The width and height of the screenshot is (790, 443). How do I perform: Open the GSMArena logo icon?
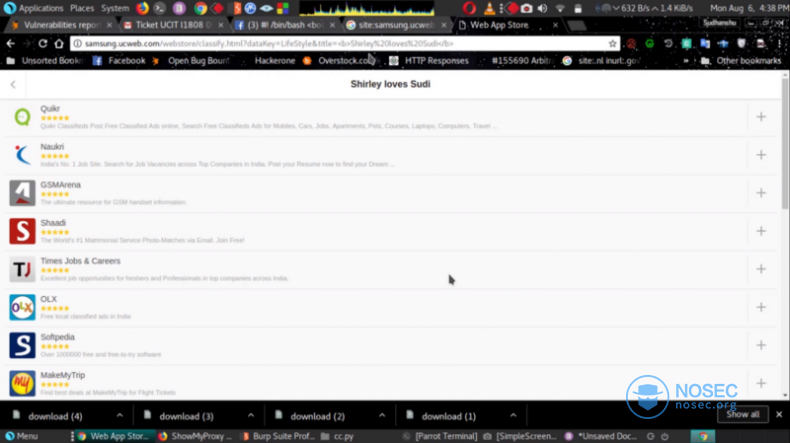pyautogui.click(x=22, y=193)
